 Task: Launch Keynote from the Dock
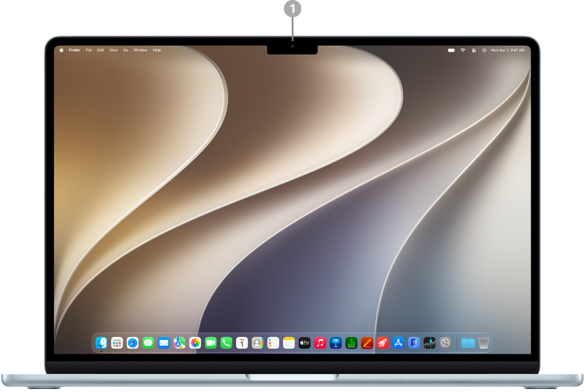336,342
